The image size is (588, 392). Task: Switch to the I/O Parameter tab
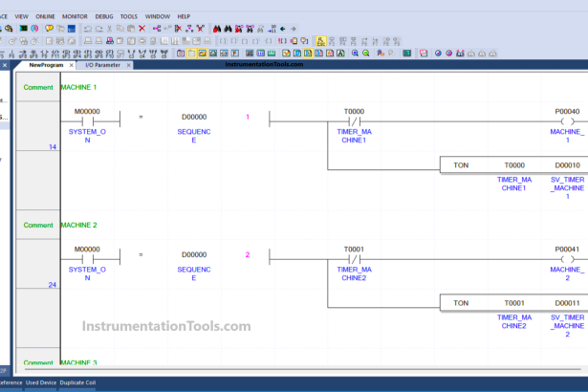click(102, 65)
